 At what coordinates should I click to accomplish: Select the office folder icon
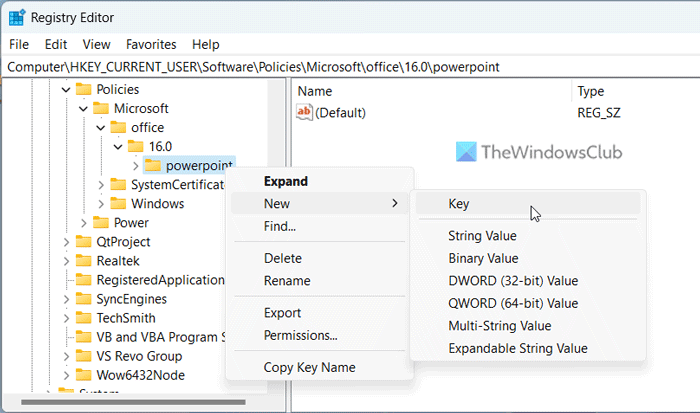pyautogui.click(x=118, y=127)
